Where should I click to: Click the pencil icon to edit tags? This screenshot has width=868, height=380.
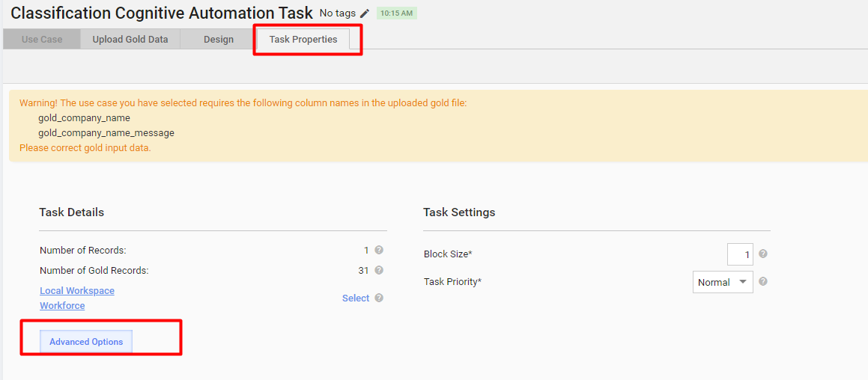[364, 13]
